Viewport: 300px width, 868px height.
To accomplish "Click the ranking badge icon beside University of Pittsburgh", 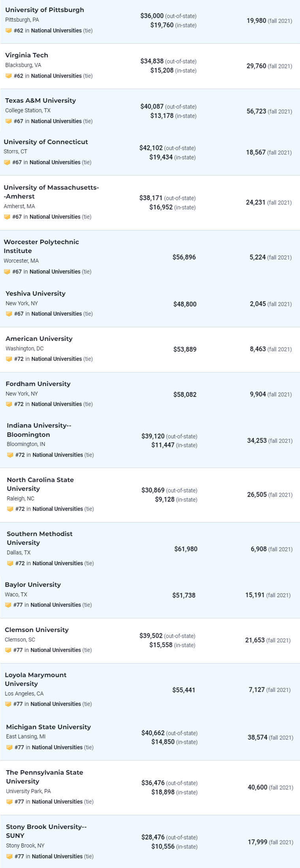I will pos(9,30).
